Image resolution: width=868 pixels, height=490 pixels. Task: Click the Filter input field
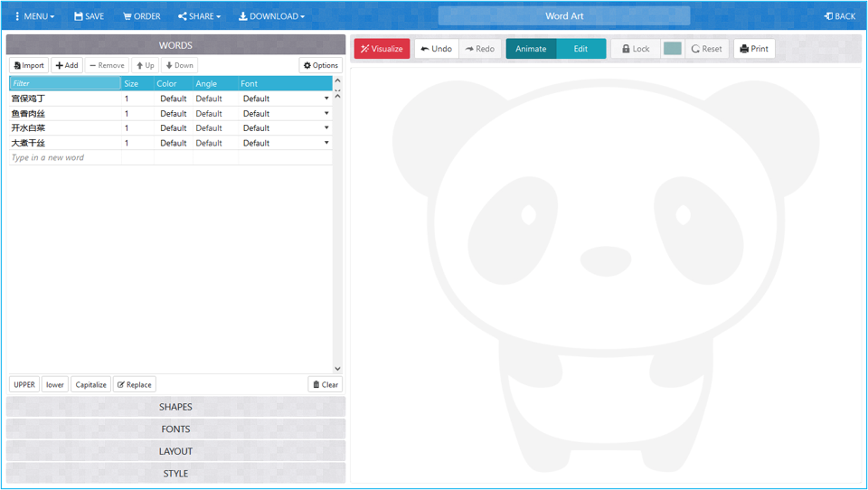point(65,83)
